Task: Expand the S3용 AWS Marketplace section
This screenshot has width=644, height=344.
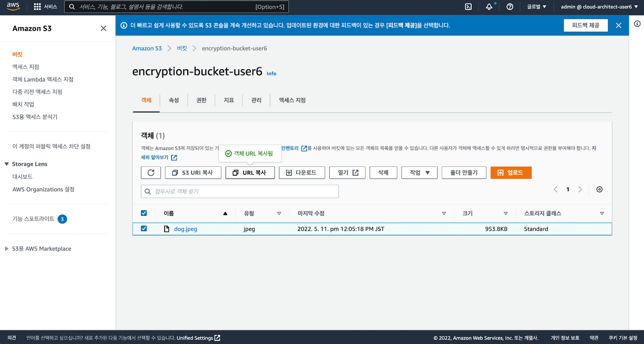Action: click(x=6, y=249)
